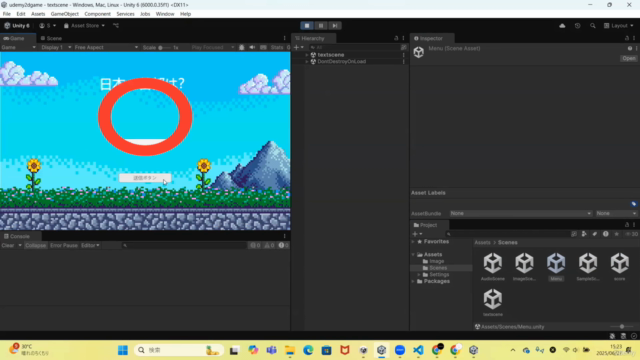Select the Game tab
640x360 pixels.
tap(14, 38)
